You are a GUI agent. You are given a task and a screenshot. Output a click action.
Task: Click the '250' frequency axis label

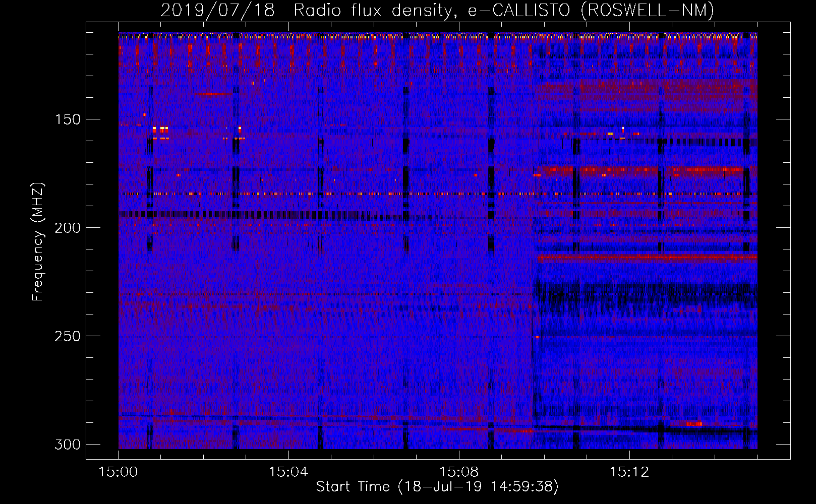(68, 336)
